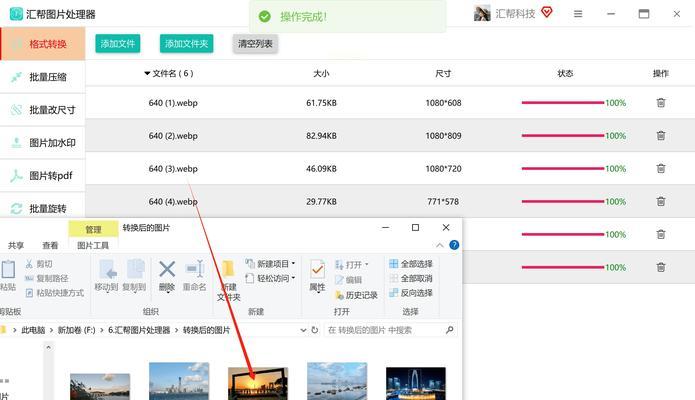
Task: Open the 图片转pdf sidebar item
Action: coord(43,176)
